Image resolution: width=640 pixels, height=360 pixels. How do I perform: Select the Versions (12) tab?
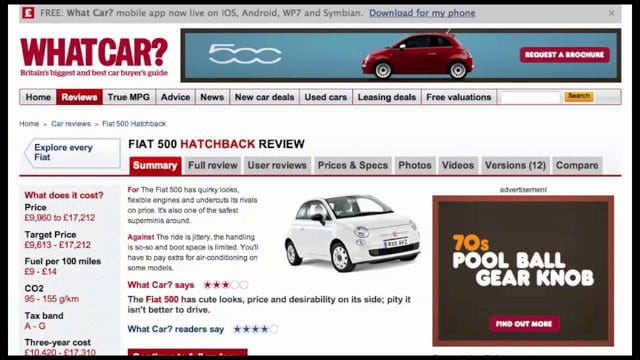(x=515, y=165)
